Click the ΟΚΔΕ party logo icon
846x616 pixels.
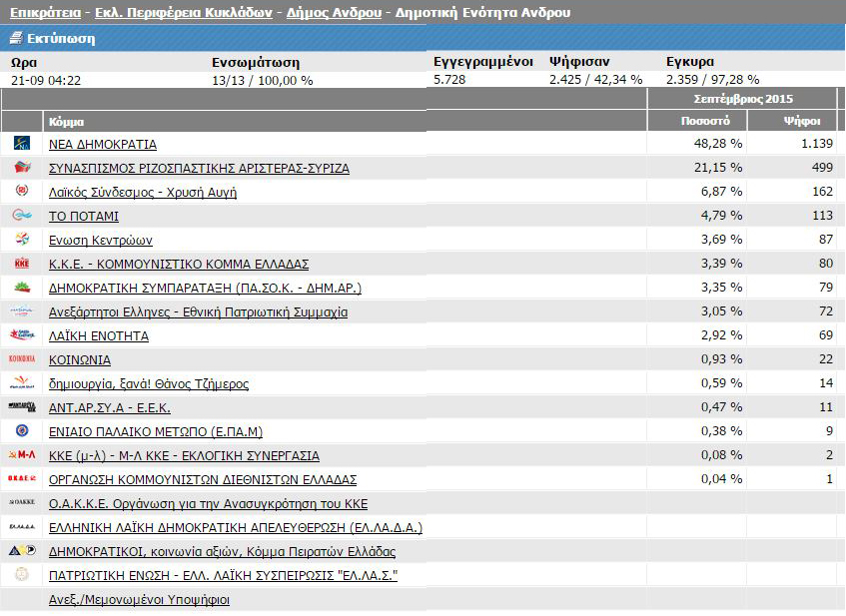[22, 478]
